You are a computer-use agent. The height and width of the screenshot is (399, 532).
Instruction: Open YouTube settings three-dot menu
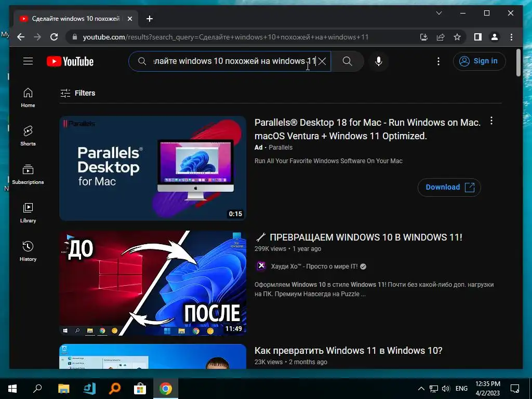pos(438,61)
